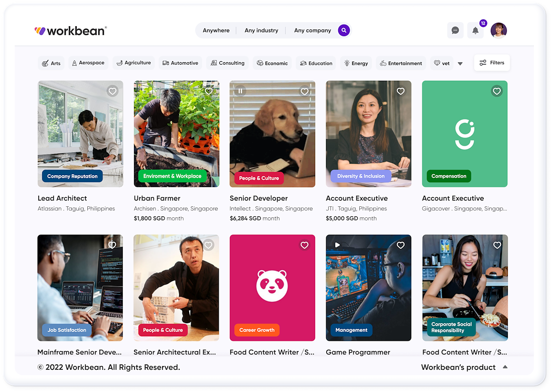Select the Energy category chip
Viewport: 552px width, 392px height.
coord(356,63)
